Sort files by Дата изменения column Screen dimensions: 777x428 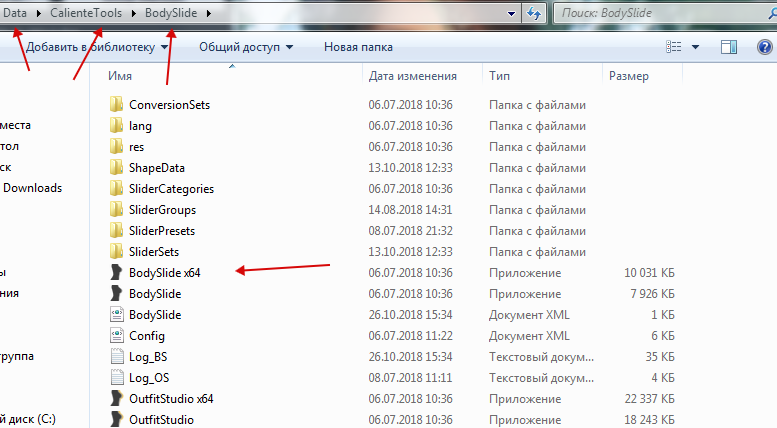[412, 76]
